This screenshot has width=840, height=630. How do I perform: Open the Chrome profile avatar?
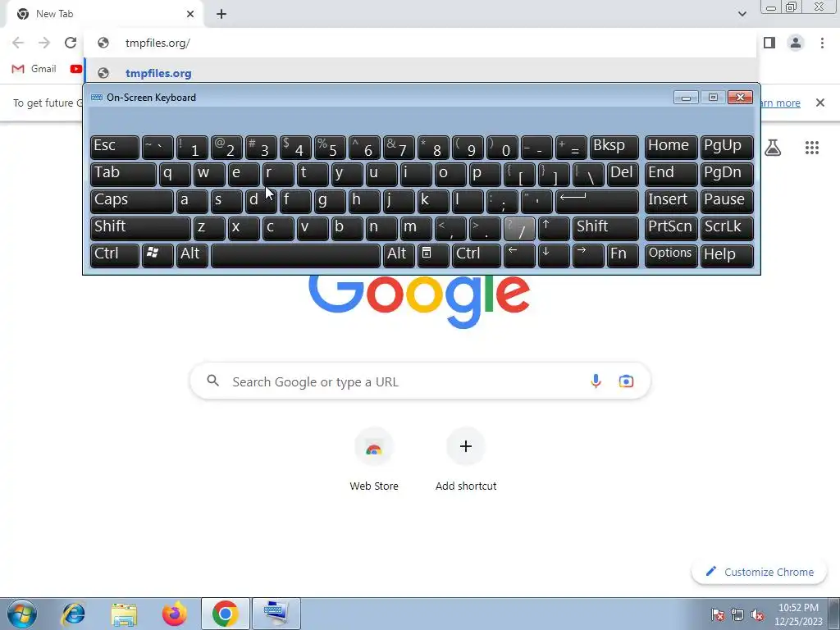796,43
